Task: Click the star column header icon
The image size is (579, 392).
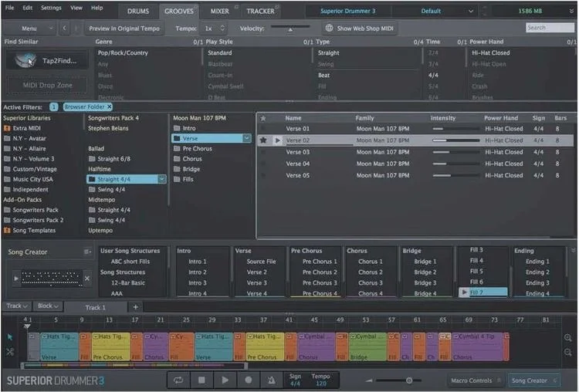Action: [x=263, y=118]
